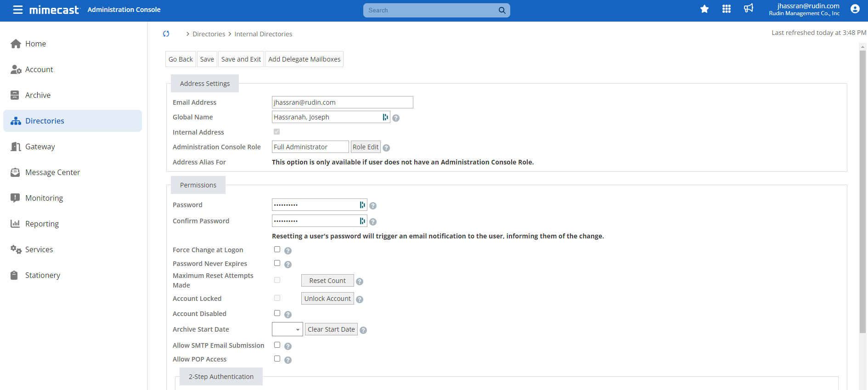Click Clear Start Date button
868x390 pixels.
pyautogui.click(x=331, y=329)
